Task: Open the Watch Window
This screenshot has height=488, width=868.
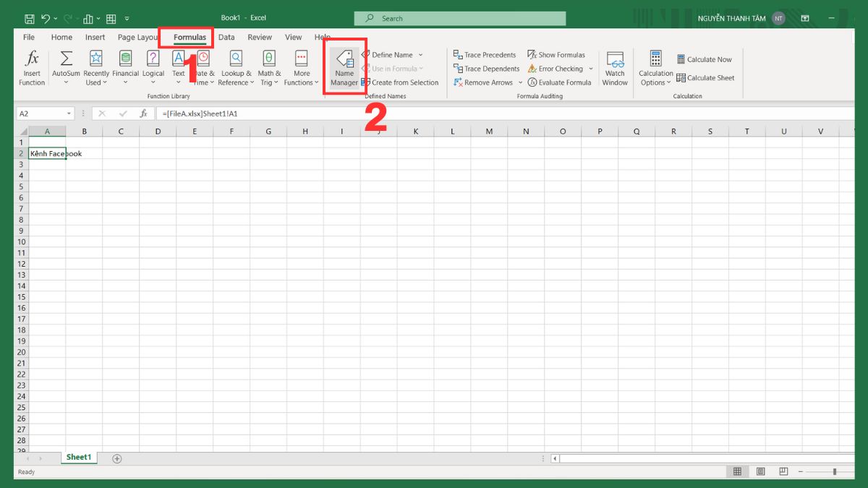Action: tap(615, 69)
